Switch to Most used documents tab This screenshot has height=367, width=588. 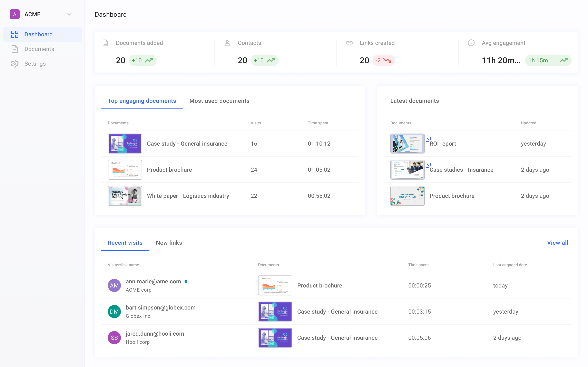tap(219, 101)
